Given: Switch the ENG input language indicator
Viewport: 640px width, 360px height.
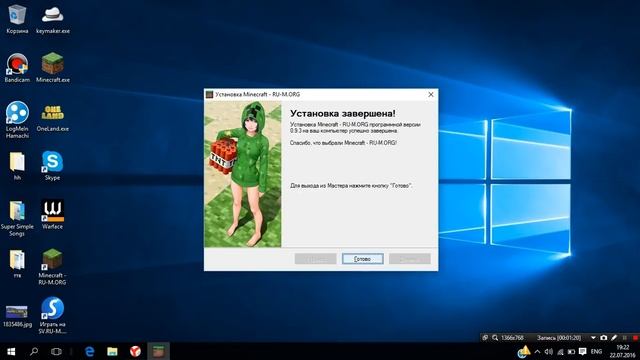Looking at the screenshot, I should 596,351.
